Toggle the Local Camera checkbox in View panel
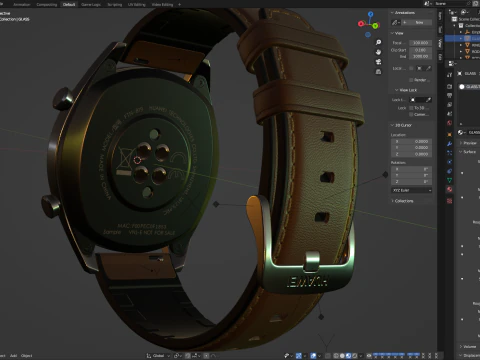480x360 pixels. tap(411, 68)
